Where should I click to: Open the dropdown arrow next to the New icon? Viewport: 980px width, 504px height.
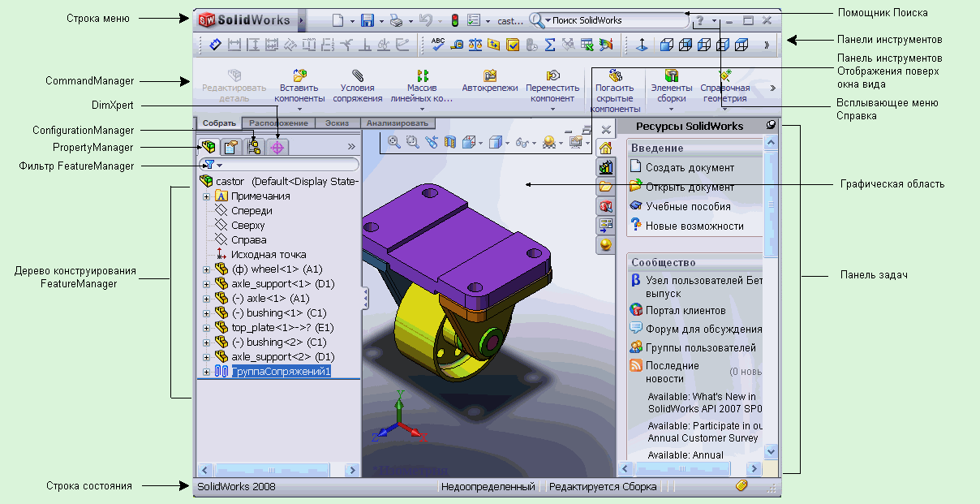(352, 21)
